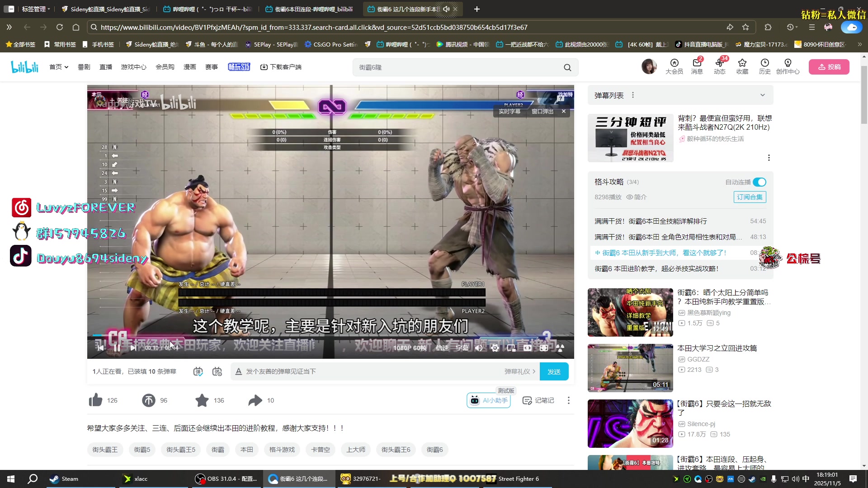This screenshot has height=488, width=868.
Task: Like the video with thumbs-up
Action: pos(96,400)
